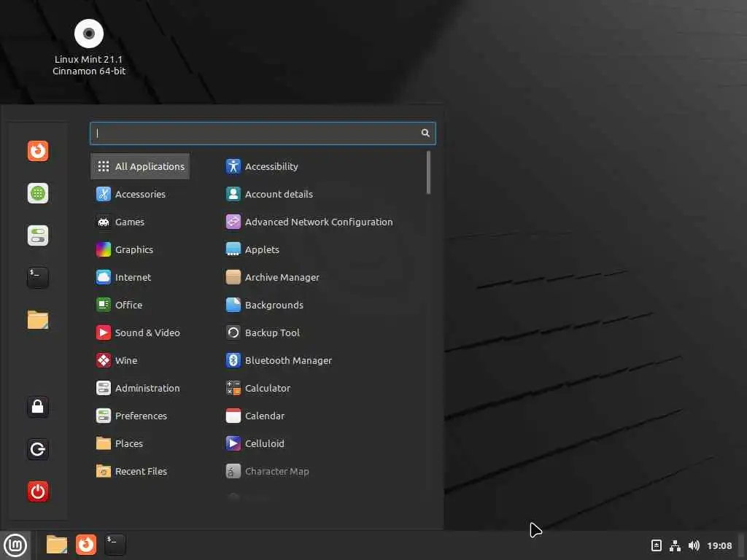The width and height of the screenshot is (747, 560).
Task: Launch Backup Tool
Action: click(x=263, y=332)
